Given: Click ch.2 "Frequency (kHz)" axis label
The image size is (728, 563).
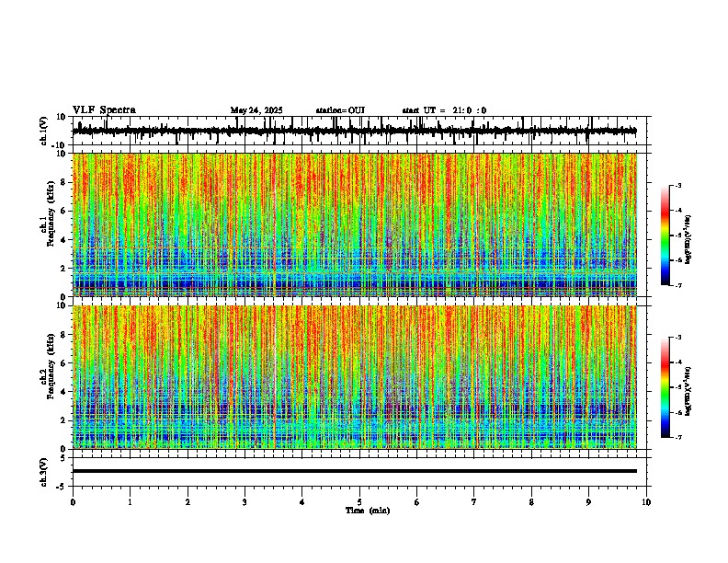Looking at the screenshot, I should (x=51, y=366).
